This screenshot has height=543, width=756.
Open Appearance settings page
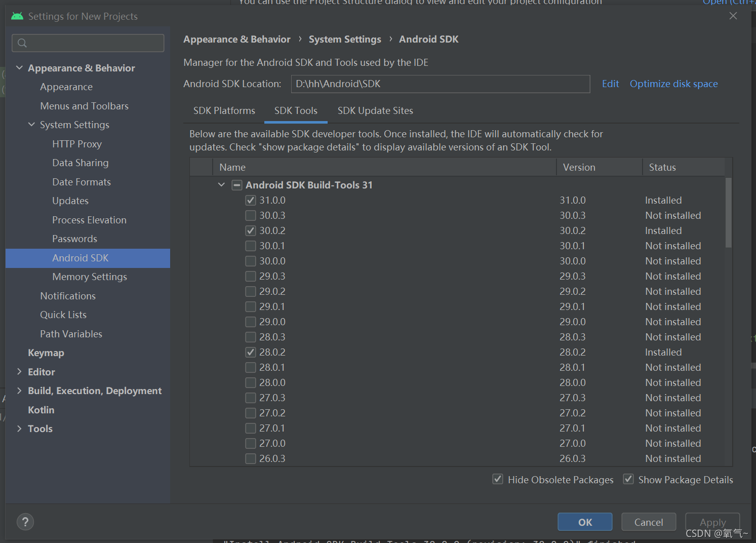pyautogui.click(x=66, y=87)
